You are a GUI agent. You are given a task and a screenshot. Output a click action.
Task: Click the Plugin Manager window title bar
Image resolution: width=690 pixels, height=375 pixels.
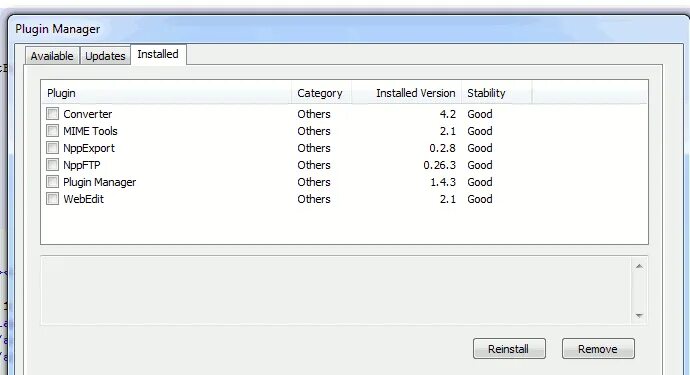click(348, 29)
